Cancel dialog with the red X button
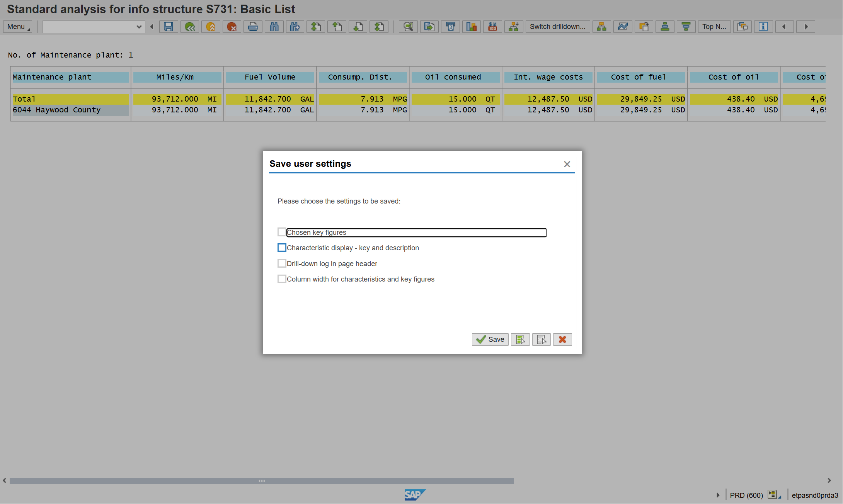Viewport: 843px width, 504px height. point(562,339)
